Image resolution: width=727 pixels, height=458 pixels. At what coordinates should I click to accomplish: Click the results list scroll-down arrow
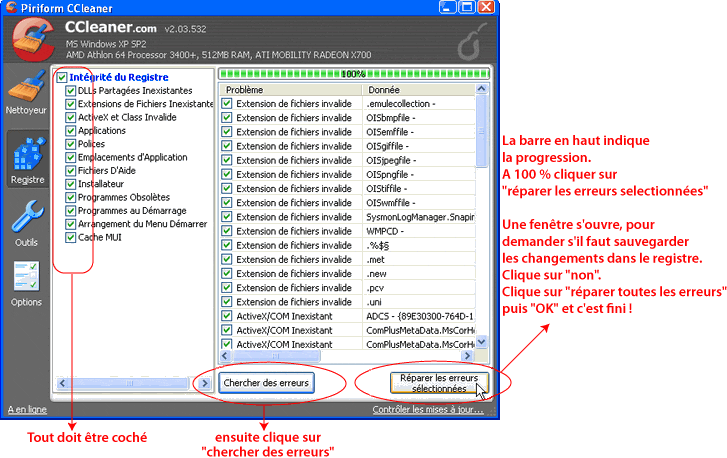click(x=482, y=342)
